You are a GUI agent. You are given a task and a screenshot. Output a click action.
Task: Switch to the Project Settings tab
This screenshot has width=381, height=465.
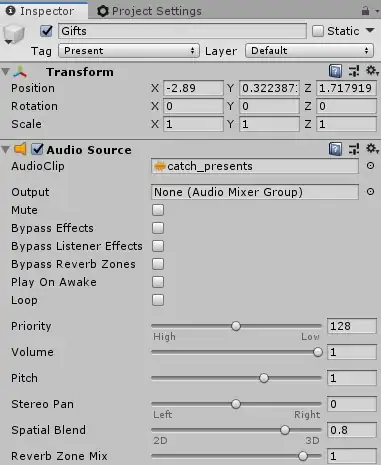[149, 11]
